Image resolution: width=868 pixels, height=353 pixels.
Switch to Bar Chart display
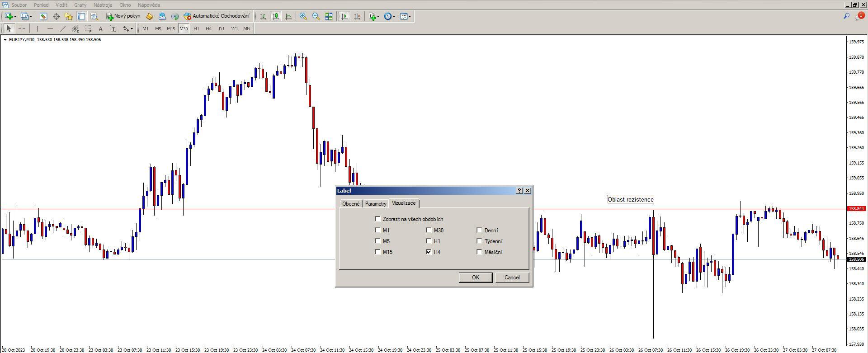click(x=263, y=16)
